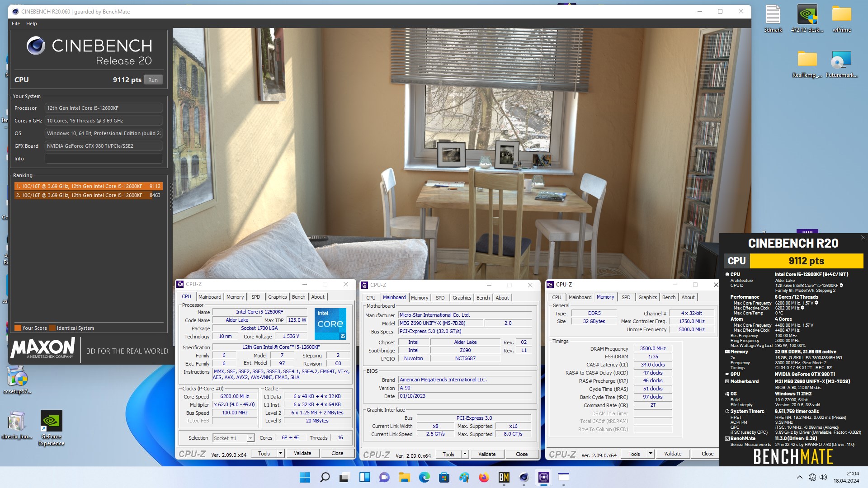Open Graphics tab in CPU-Z Memory window
868x488 pixels.
point(647,297)
